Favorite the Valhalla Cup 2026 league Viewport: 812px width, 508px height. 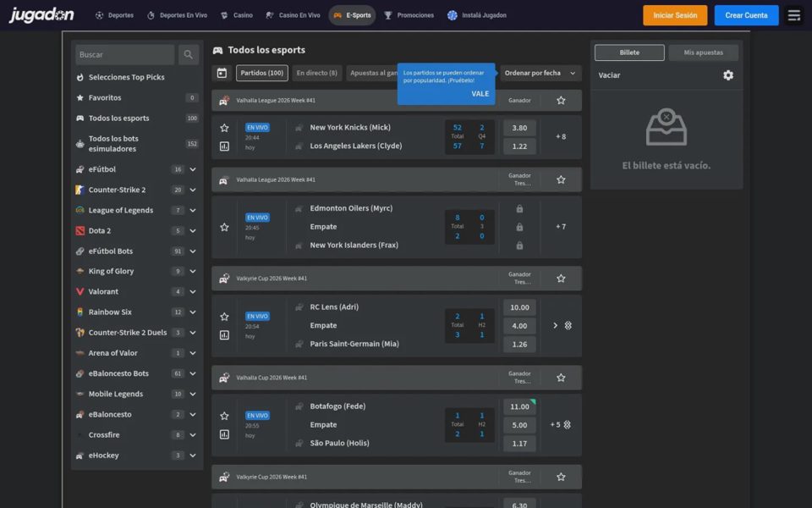click(x=561, y=378)
